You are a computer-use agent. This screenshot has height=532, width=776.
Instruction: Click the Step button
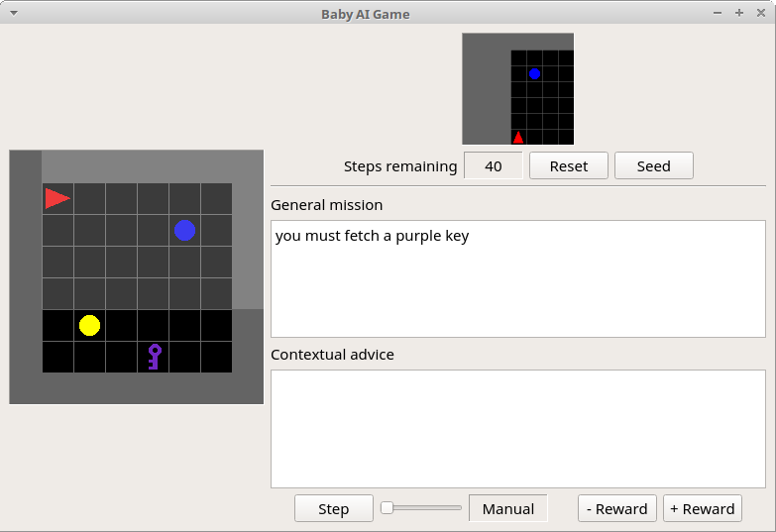333,508
